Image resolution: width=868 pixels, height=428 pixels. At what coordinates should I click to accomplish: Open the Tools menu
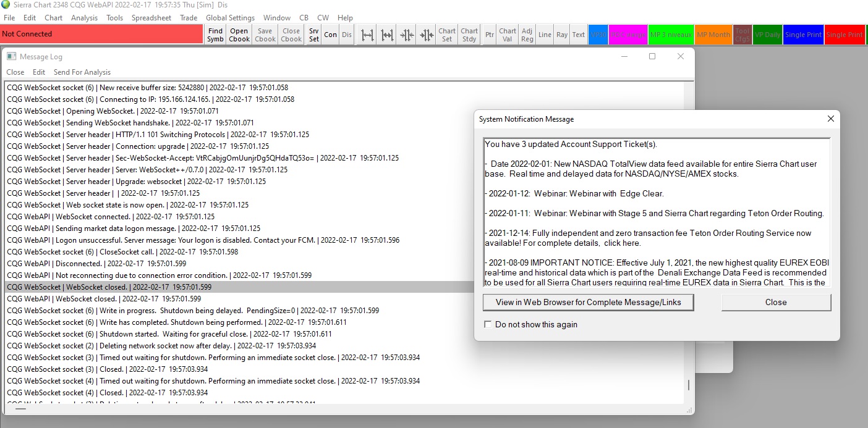click(114, 18)
